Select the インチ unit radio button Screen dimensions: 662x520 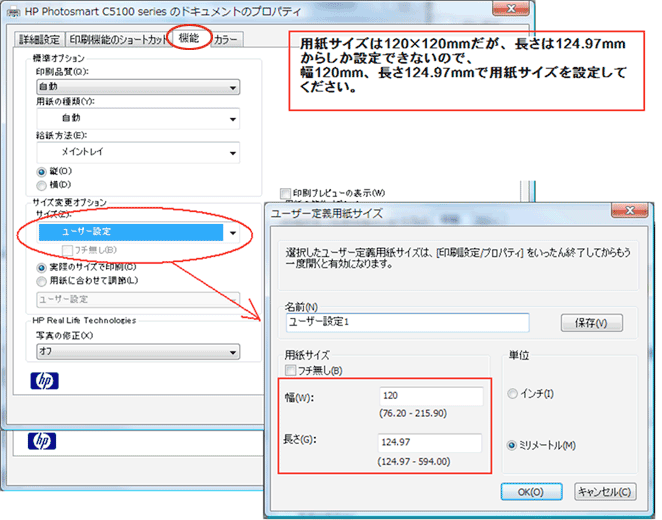(512, 394)
